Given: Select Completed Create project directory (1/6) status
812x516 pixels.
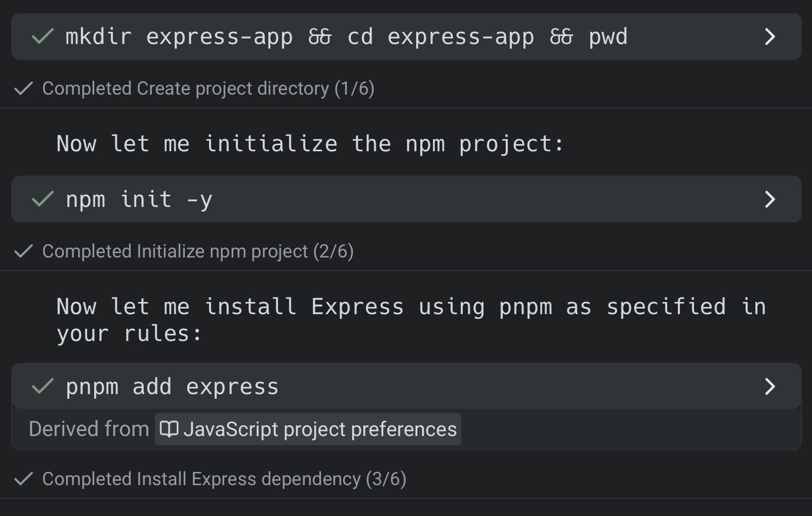Looking at the screenshot, I should click(208, 89).
